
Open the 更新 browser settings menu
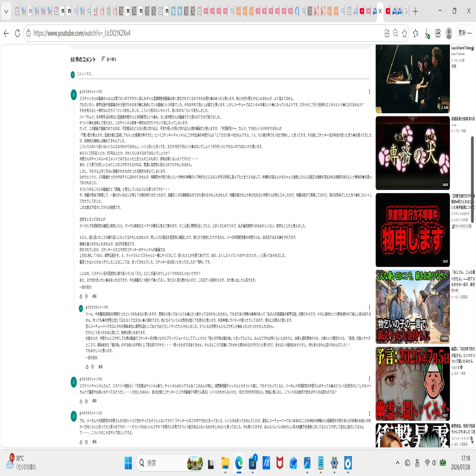point(465,33)
